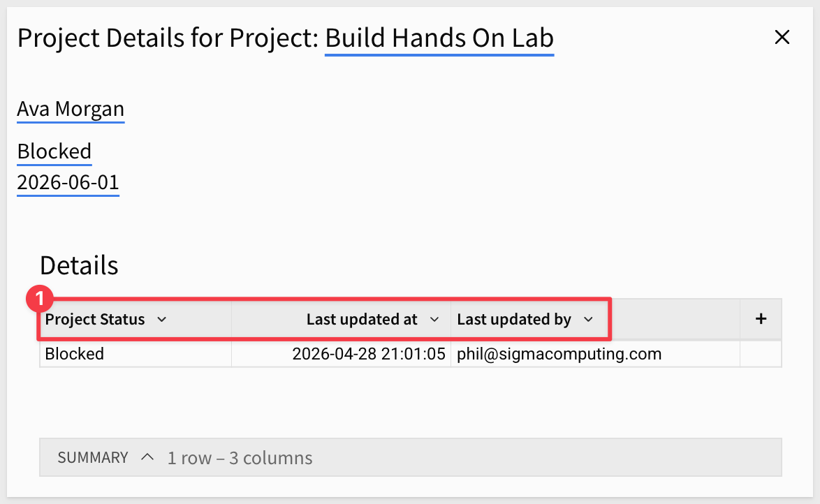
Task: Select the Project Status column header
Action: click(136, 320)
